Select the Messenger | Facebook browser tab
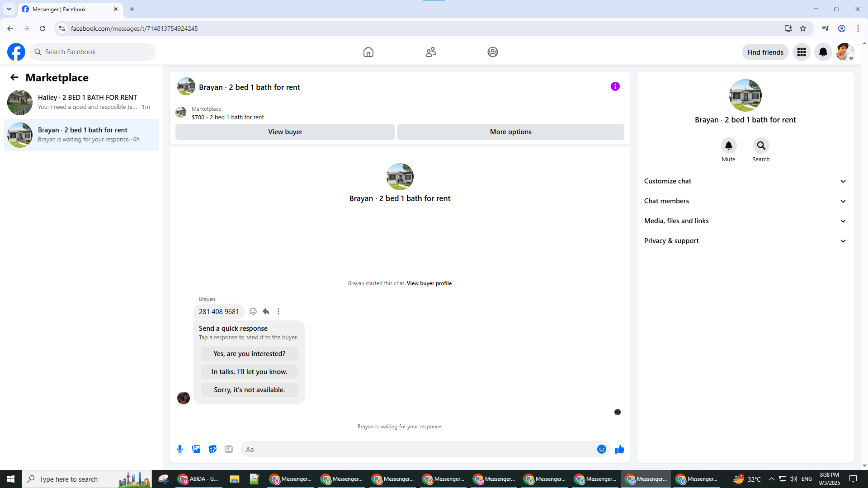Screen dimensions: 868x488 click(x=70, y=9)
